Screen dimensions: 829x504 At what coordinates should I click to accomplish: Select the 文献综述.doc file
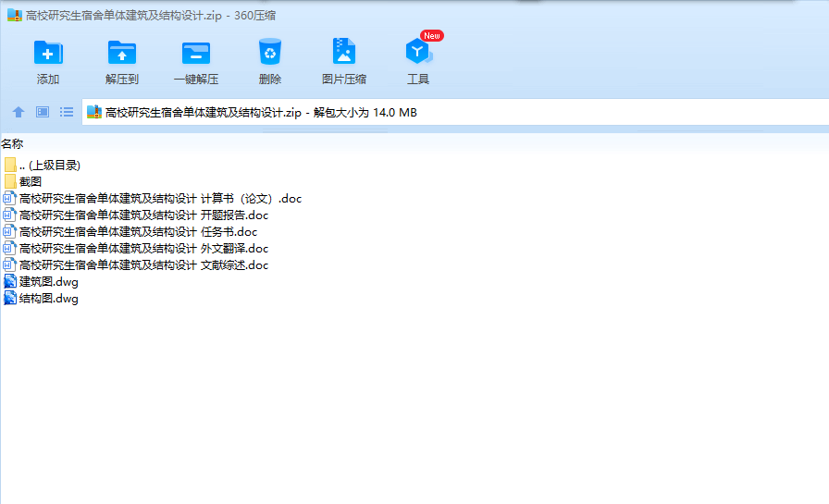point(136,265)
